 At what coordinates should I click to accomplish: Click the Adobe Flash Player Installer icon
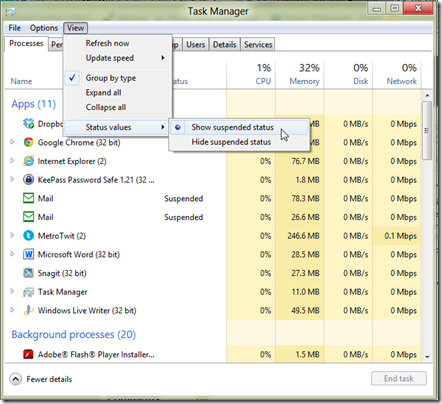coord(28,354)
